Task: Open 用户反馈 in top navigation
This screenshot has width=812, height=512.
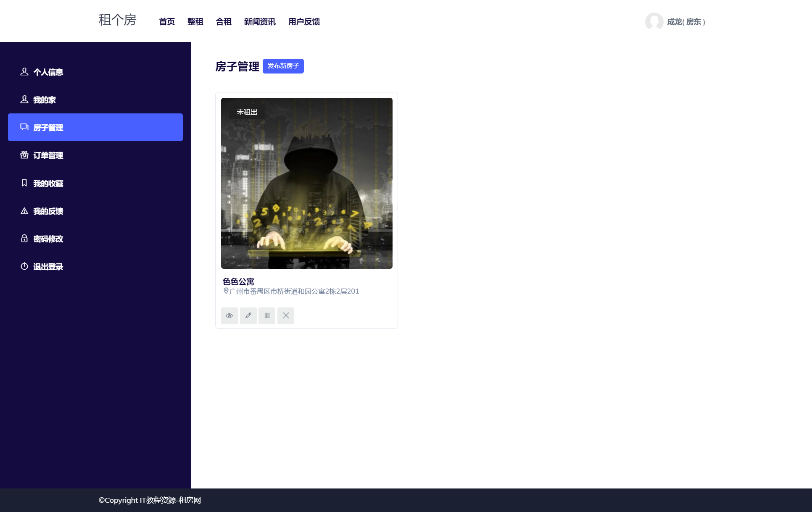Action: [304, 22]
